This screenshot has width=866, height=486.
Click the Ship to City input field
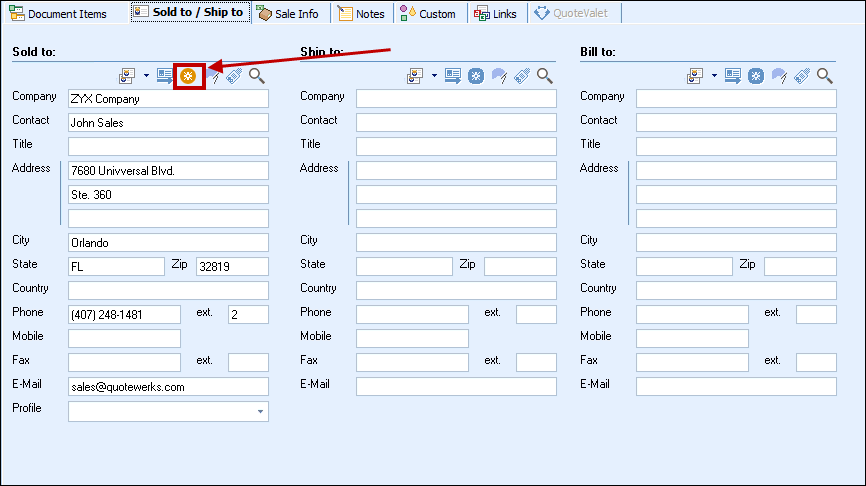(x=456, y=242)
